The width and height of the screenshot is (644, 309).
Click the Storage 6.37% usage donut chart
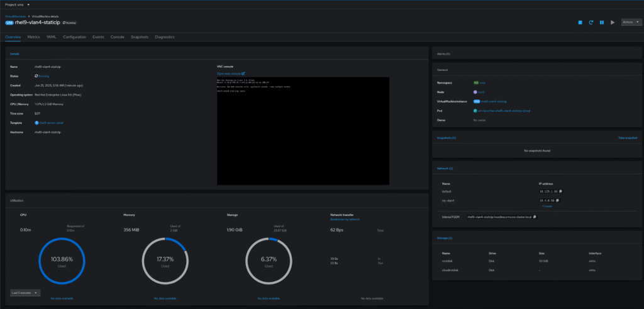click(269, 261)
